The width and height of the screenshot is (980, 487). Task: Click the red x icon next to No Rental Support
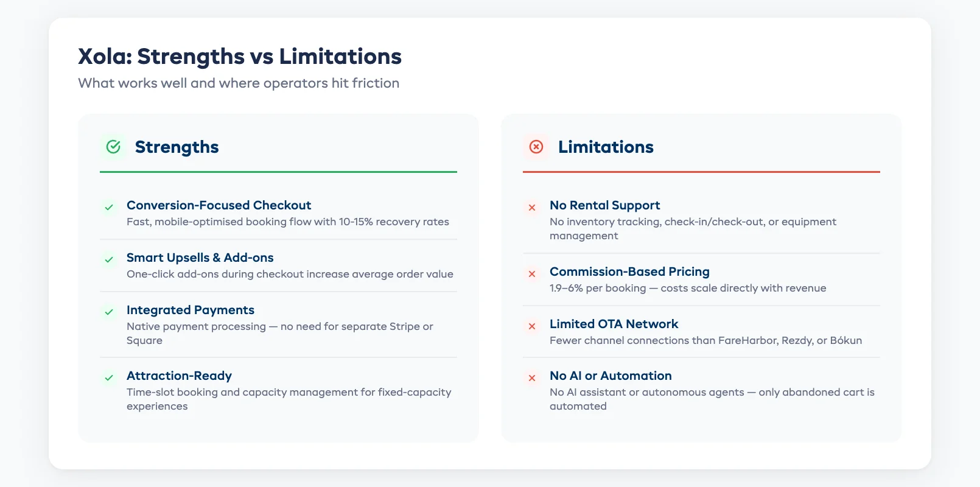(532, 208)
